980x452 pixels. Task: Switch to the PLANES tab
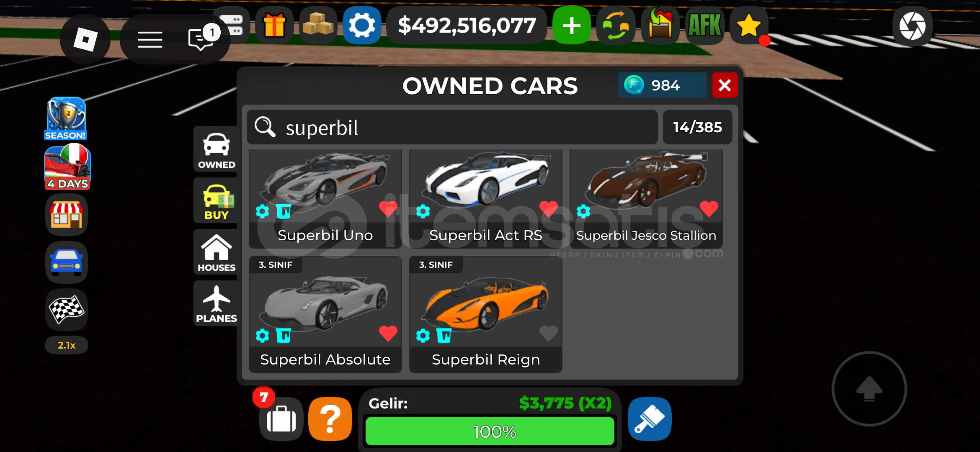[x=216, y=304]
